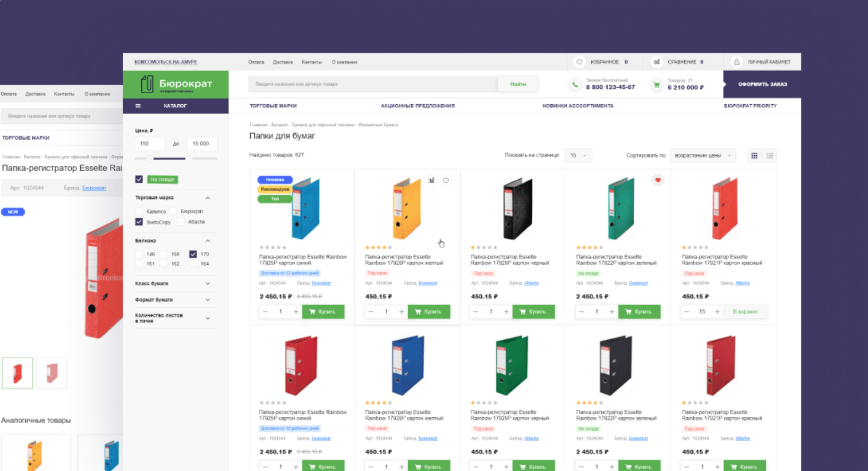Open the Показать на странице dropdown showing 15
868x471 pixels.
(578, 156)
